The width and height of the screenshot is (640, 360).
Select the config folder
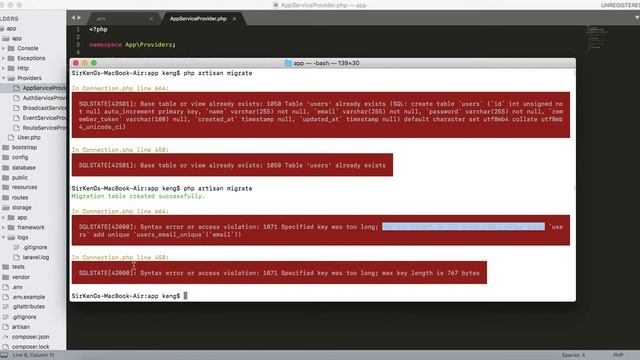(20, 157)
